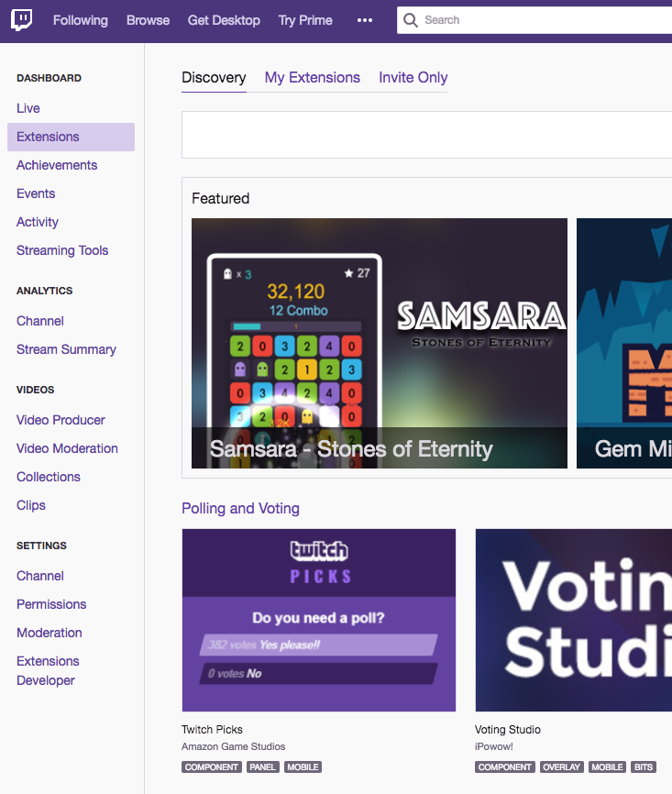672x794 pixels.
Task: Switch to the Invite Only tab
Action: [413, 78]
